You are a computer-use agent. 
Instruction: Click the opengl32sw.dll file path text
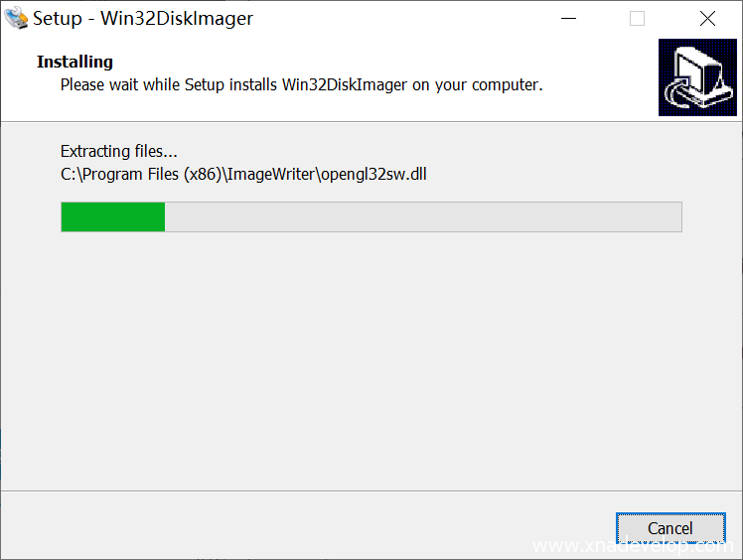coord(371,175)
